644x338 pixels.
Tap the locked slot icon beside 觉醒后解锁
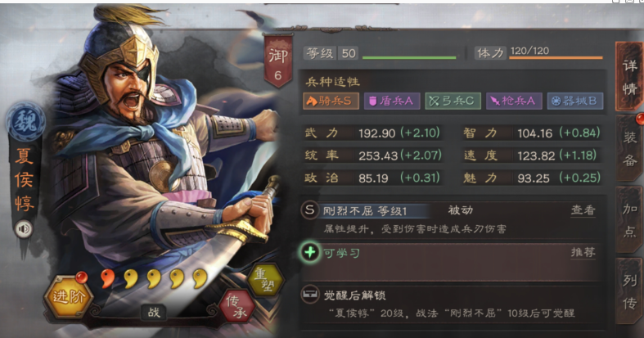tap(310, 295)
